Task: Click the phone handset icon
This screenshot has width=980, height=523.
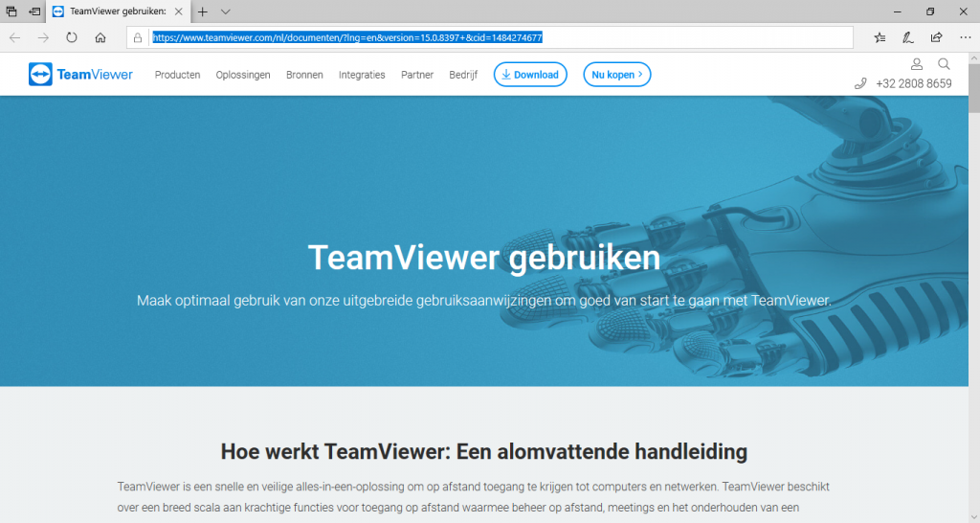Action: 860,83
